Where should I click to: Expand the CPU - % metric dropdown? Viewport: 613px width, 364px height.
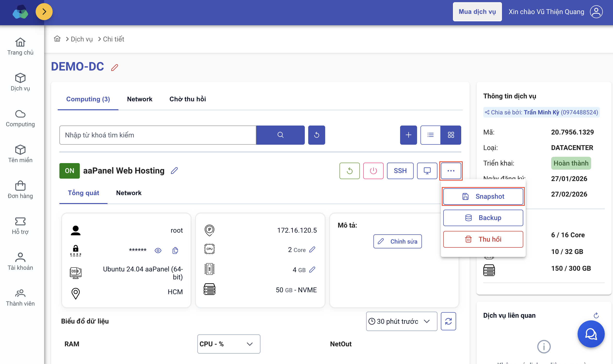tap(228, 344)
